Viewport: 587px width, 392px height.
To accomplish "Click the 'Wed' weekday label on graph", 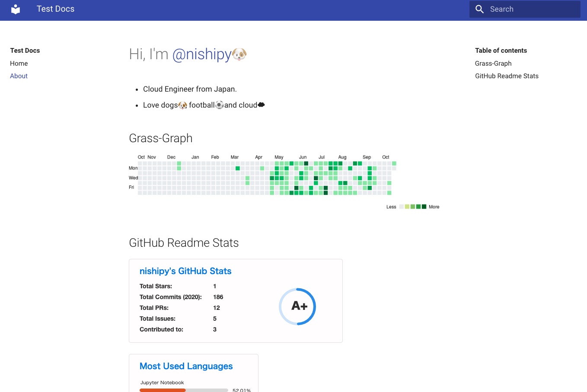I will click(133, 178).
